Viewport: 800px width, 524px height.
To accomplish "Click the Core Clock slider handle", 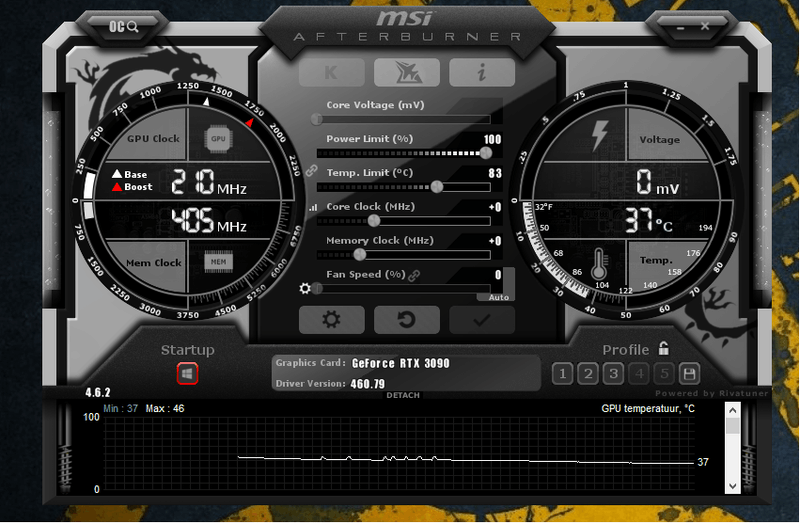I will tap(374, 220).
